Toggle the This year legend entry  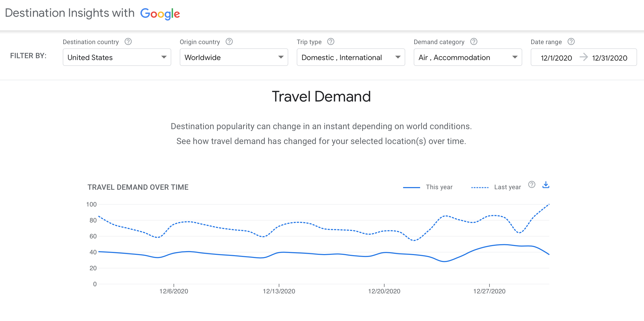[439, 187]
